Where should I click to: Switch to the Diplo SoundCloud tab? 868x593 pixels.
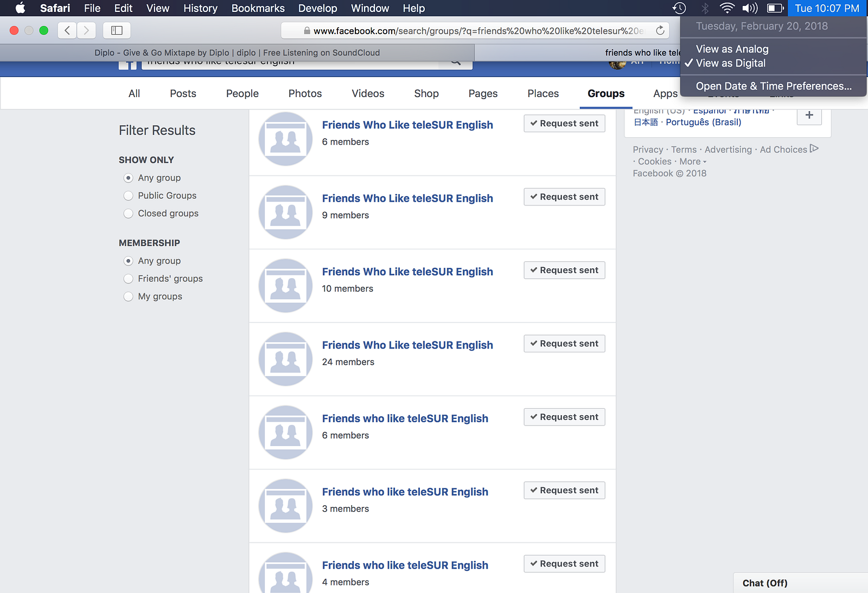point(237,53)
